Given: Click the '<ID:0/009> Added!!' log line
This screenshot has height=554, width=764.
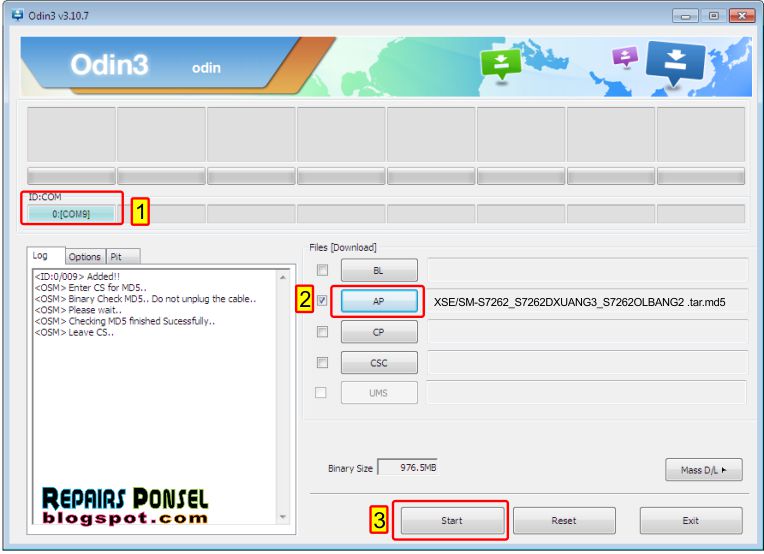Looking at the screenshot, I should click(x=77, y=276).
